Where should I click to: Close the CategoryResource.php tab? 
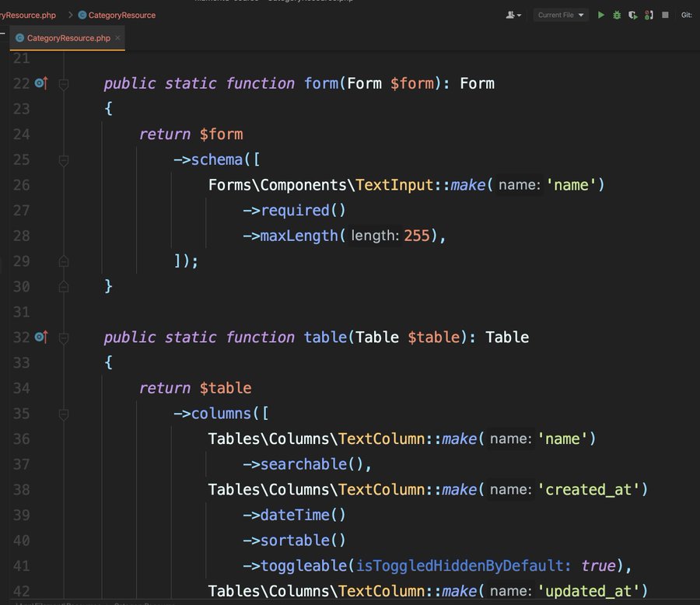[x=117, y=38]
